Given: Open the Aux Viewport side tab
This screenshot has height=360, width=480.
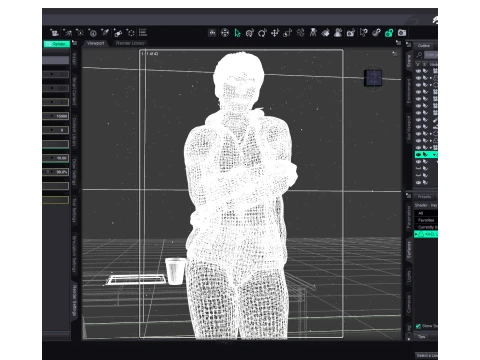Looking at the screenshot, I should click(x=409, y=128).
